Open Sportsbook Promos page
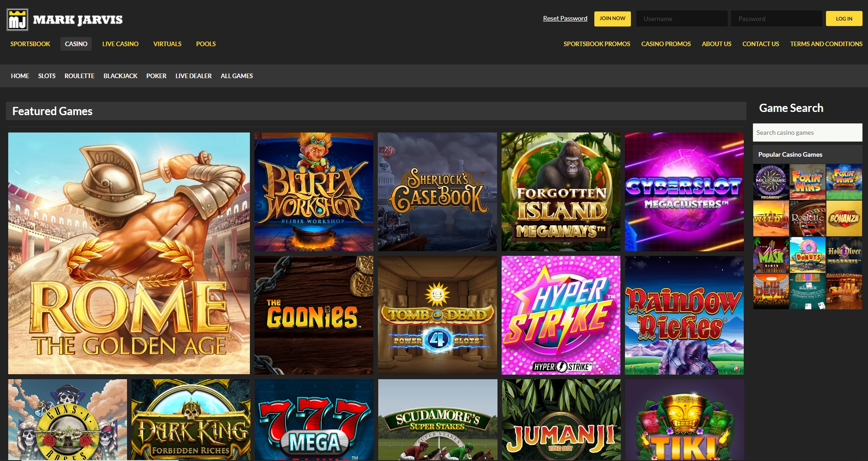The image size is (868, 461). pos(597,44)
